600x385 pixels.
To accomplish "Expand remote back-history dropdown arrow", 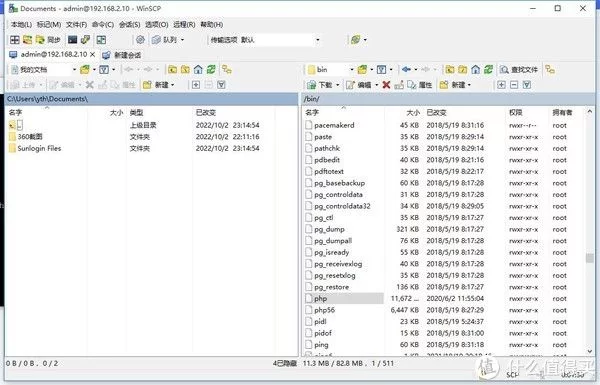I will coord(416,70).
